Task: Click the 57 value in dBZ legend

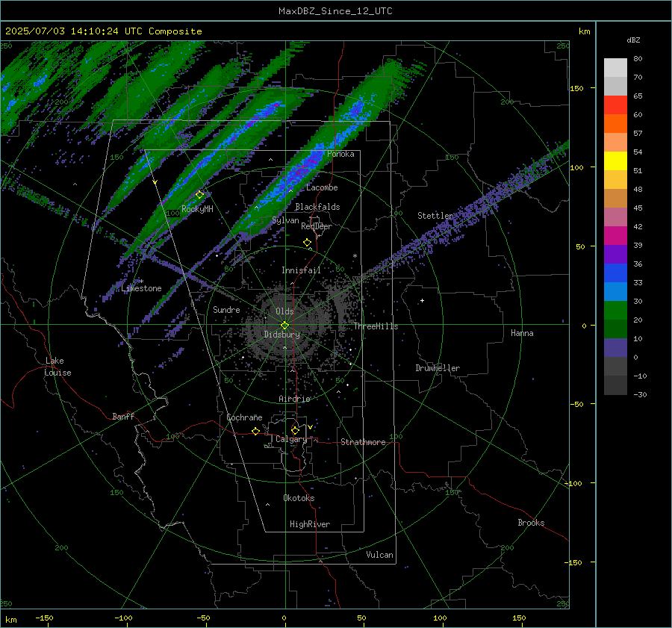Action: [638, 134]
